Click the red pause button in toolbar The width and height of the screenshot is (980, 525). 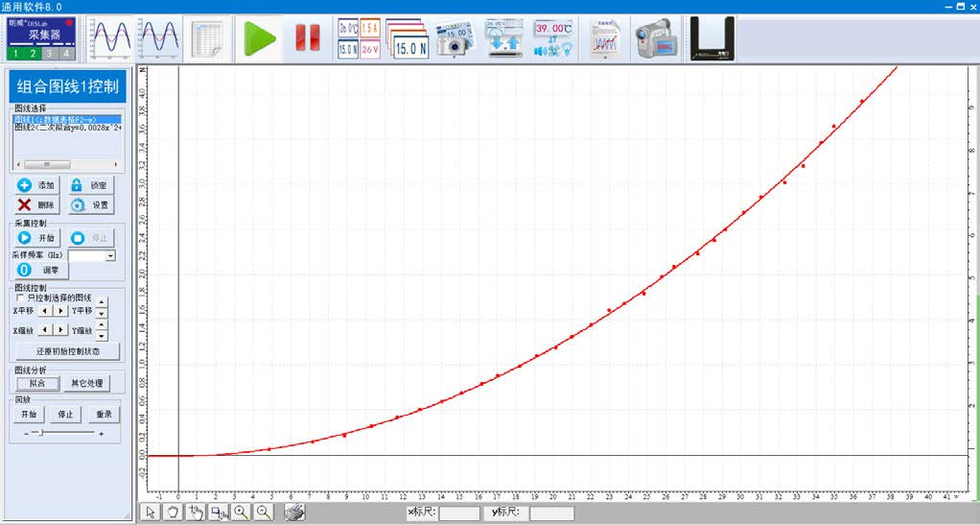click(307, 38)
